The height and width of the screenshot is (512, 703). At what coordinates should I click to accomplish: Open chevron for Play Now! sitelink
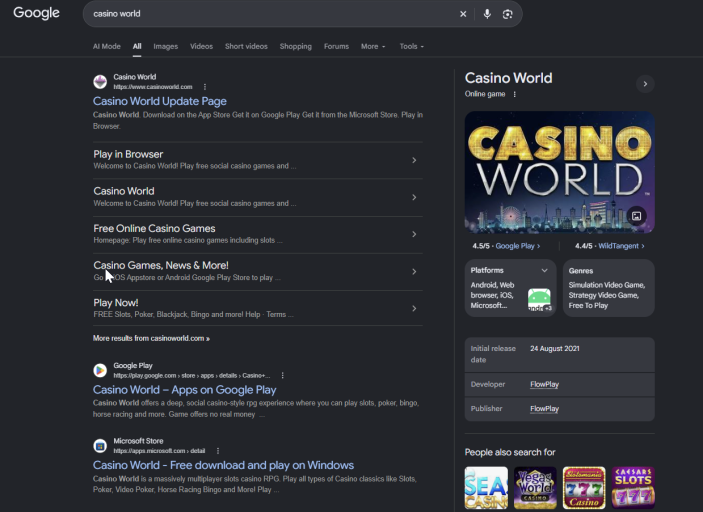[414, 308]
